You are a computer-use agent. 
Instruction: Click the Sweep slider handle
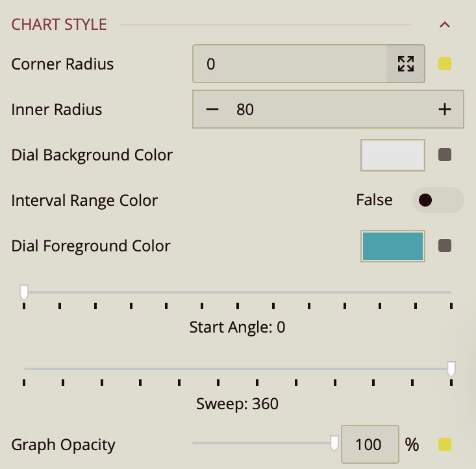tap(451, 369)
